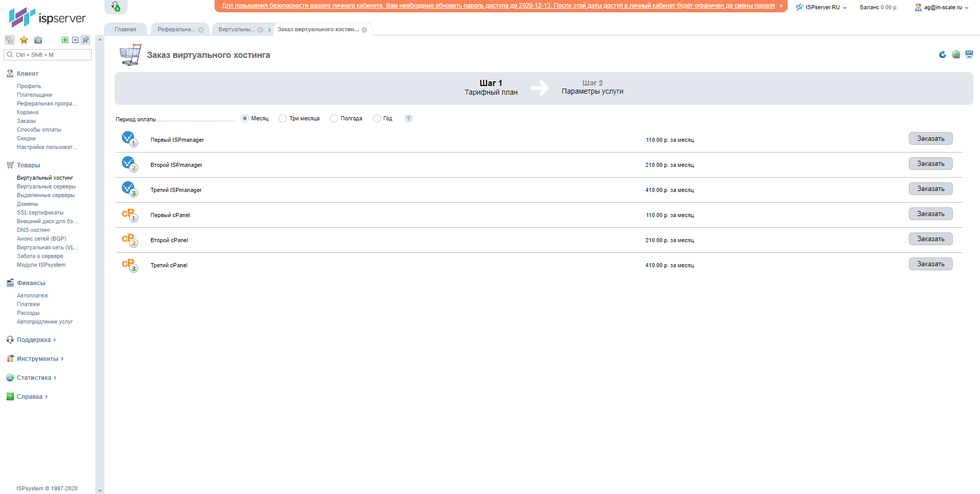Viewport: 980px width, 494px height.
Task: Click the ispserver logo
Action: [x=48, y=17]
